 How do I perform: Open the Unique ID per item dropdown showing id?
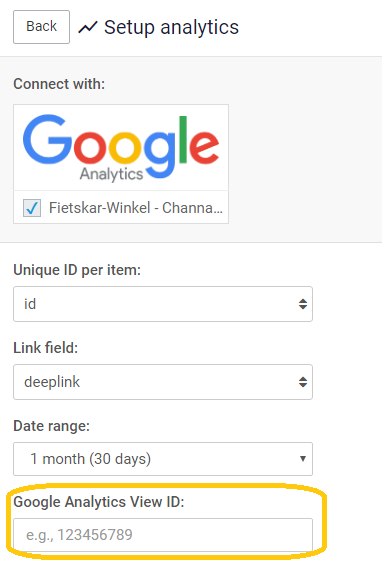(x=163, y=304)
